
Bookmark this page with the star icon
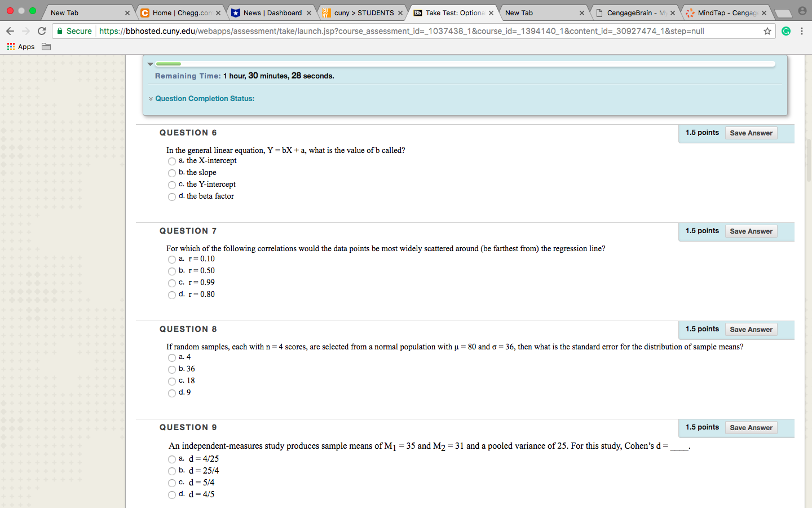(767, 31)
